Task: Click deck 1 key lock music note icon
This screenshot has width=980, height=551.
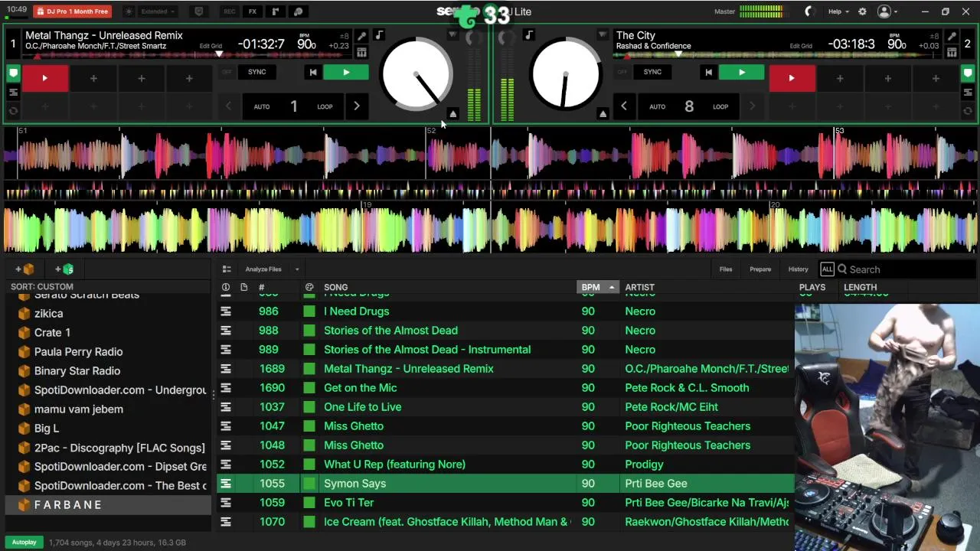Action: (x=379, y=35)
